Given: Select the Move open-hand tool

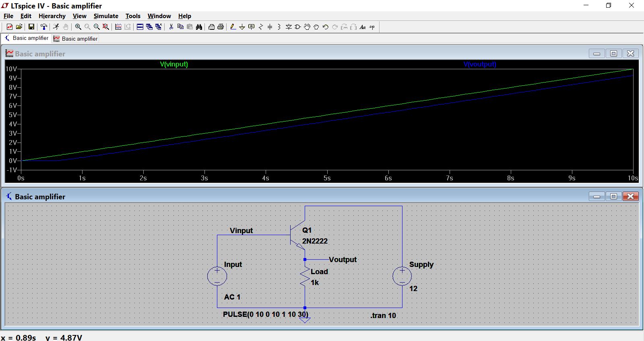Looking at the screenshot, I should tap(307, 27).
